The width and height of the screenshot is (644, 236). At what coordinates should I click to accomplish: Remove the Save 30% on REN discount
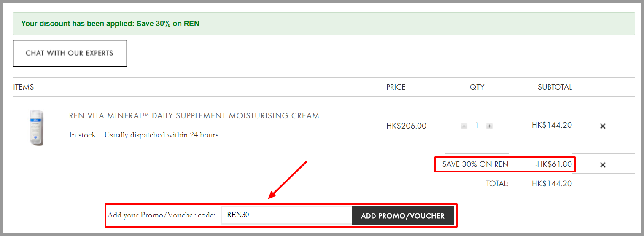[603, 165]
